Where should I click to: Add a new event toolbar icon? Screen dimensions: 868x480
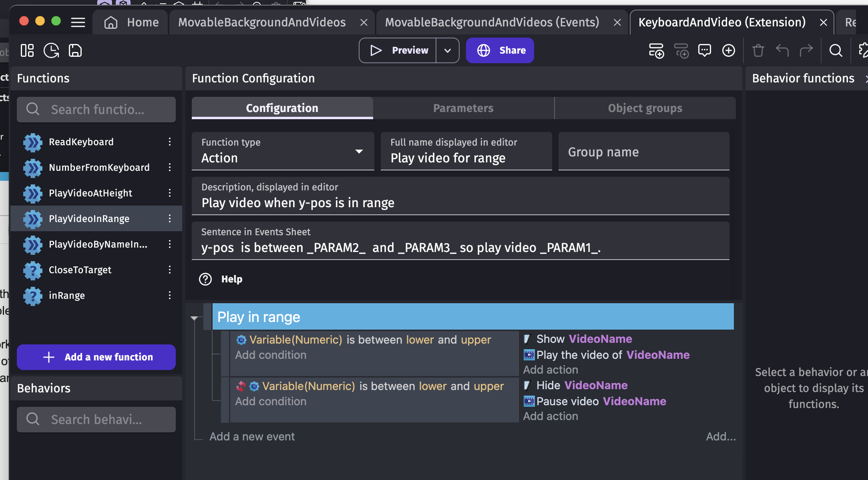pos(656,51)
